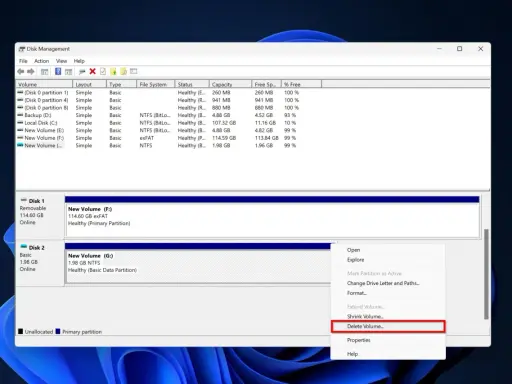Select the (Disk 0 partition 1) row
Screen dimensions: 512x384
[158, 92]
